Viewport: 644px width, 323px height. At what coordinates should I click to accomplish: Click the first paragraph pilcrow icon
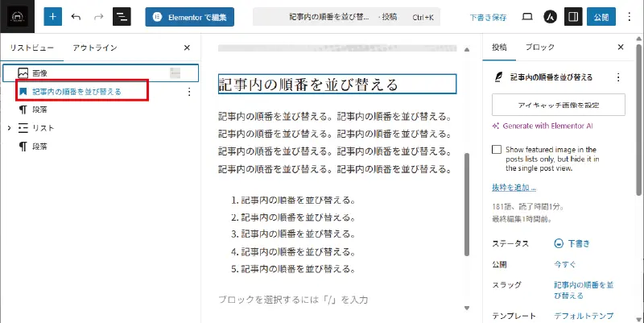(x=23, y=110)
